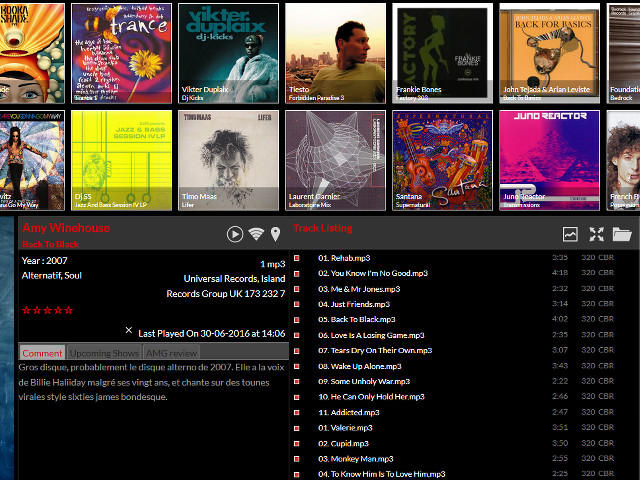This screenshot has height=480, width=640.
Task: Click track 04. Just Friends.mp3
Action: (x=354, y=304)
